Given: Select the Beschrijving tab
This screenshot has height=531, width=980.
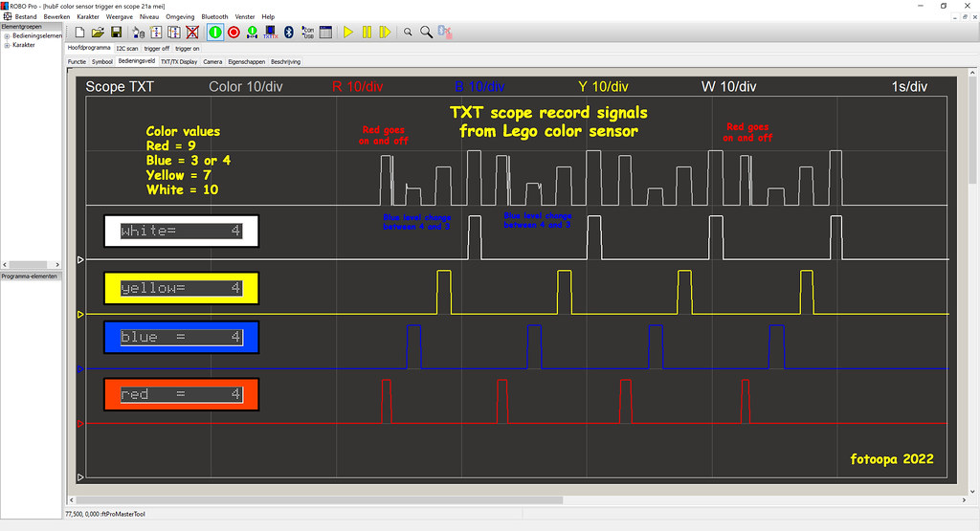Looking at the screenshot, I should [x=285, y=62].
